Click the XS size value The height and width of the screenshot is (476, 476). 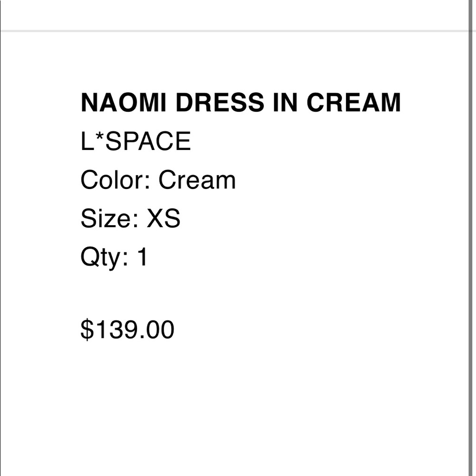[x=164, y=218]
